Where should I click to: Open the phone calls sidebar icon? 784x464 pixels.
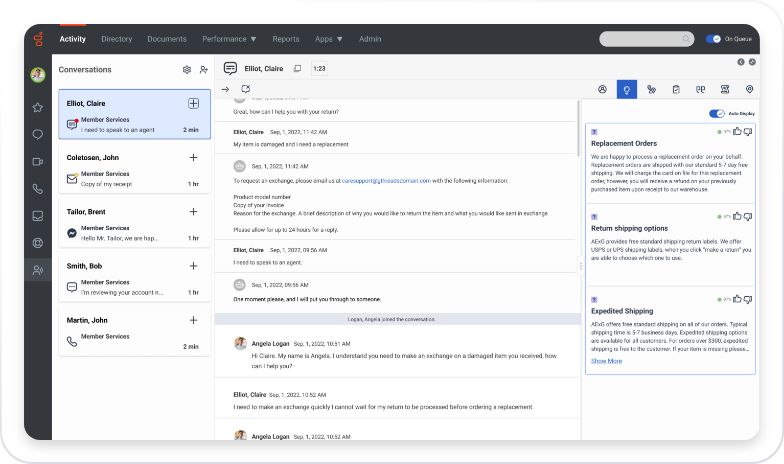pos(38,189)
